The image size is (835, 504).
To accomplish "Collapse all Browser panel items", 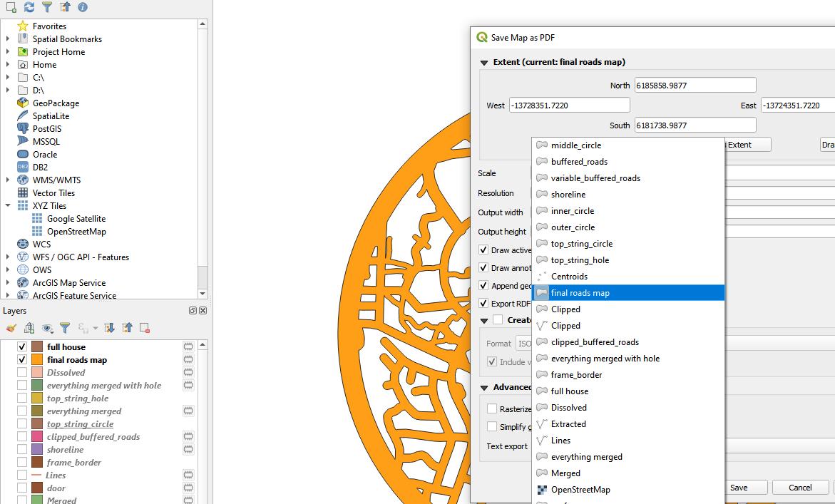I will 63,7.
